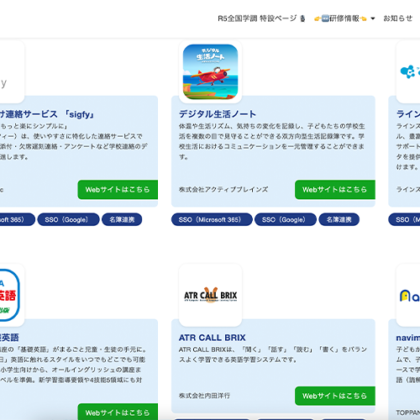
Task: Select 名簿連携 tag under デジタル生活ノート
Action: [x=339, y=219]
